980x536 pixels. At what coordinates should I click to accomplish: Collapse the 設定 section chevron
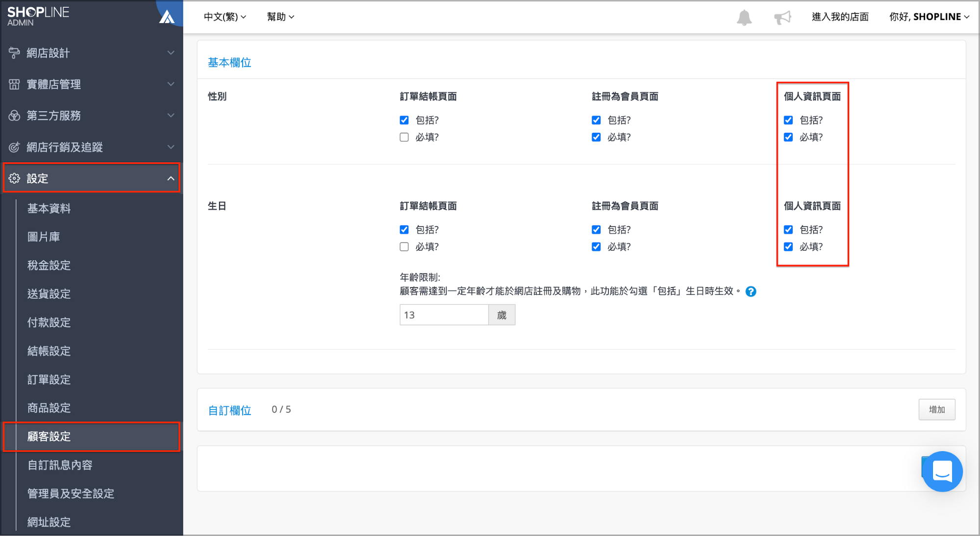point(171,178)
